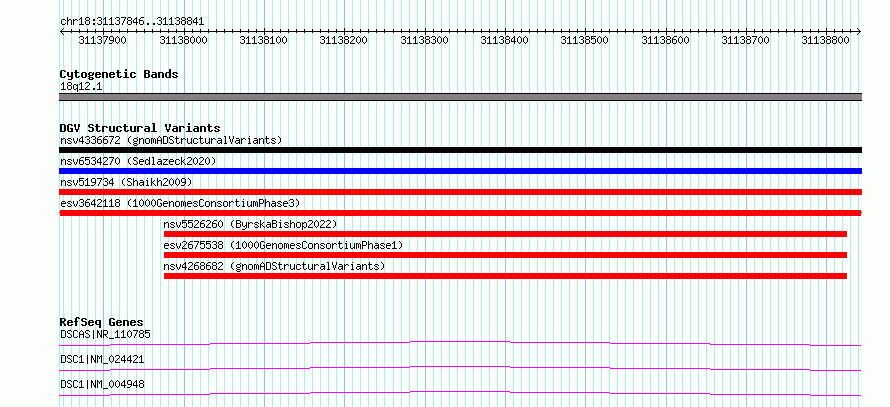Click the right arrow of ruler
Viewport: 890px width, 407px height.
pyautogui.click(x=859, y=32)
